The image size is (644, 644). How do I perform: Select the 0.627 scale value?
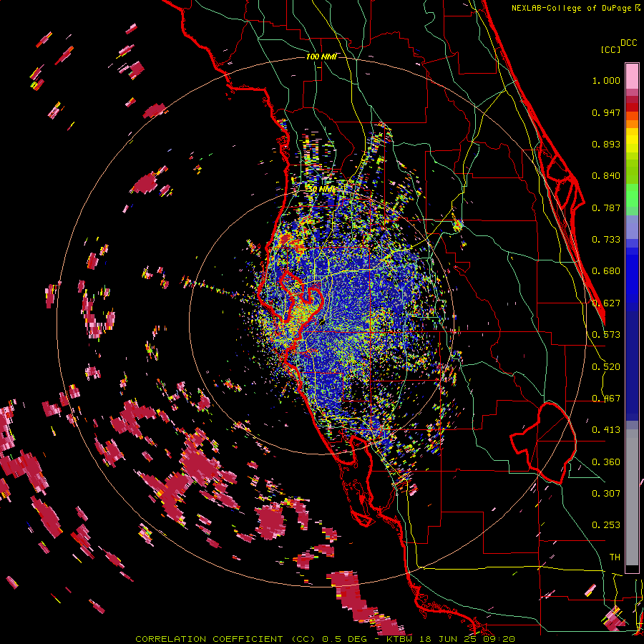click(606, 303)
